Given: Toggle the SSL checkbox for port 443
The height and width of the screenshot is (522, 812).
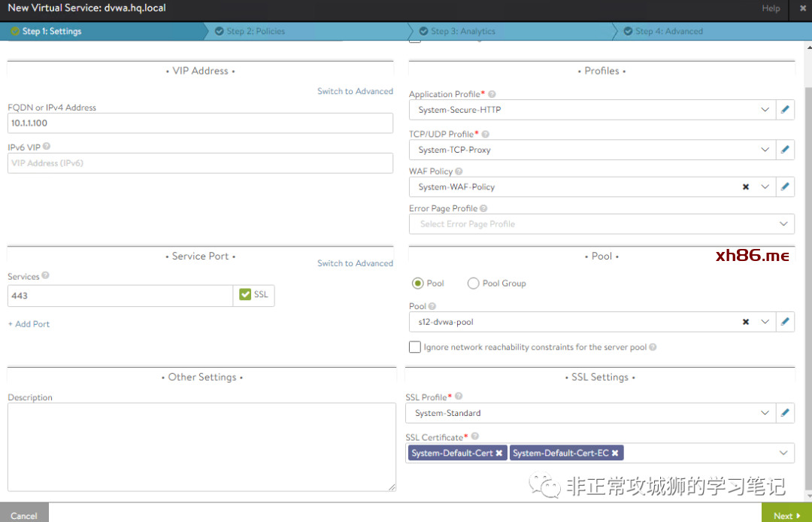Looking at the screenshot, I should tap(245, 295).
